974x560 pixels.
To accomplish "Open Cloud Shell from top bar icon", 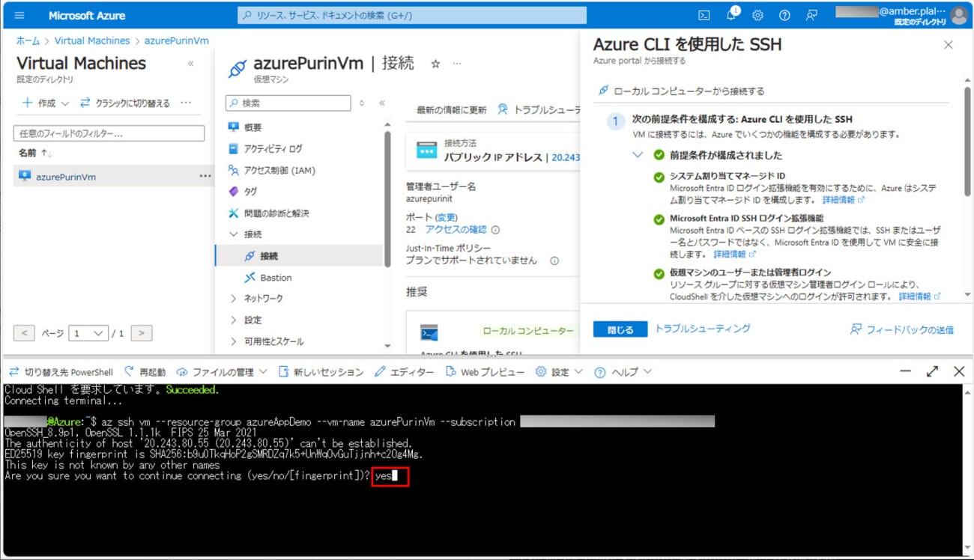I will 704,15.
